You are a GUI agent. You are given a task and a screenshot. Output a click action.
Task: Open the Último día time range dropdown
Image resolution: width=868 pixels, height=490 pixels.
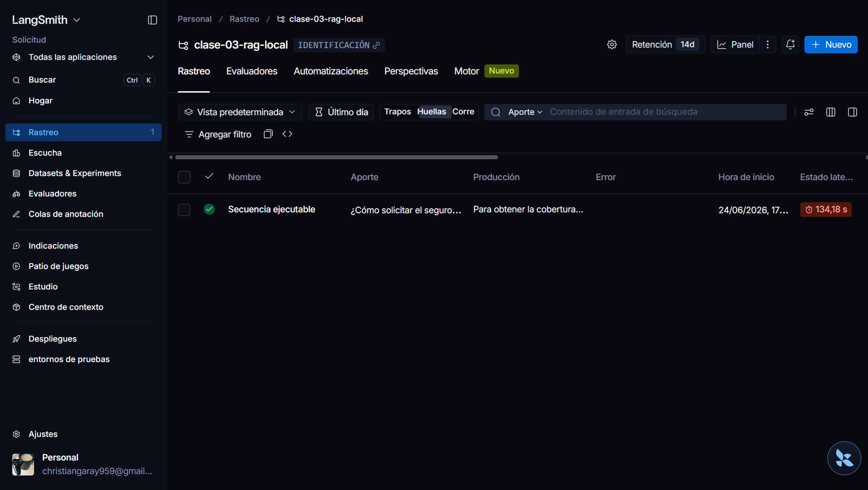(x=341, y=112)
